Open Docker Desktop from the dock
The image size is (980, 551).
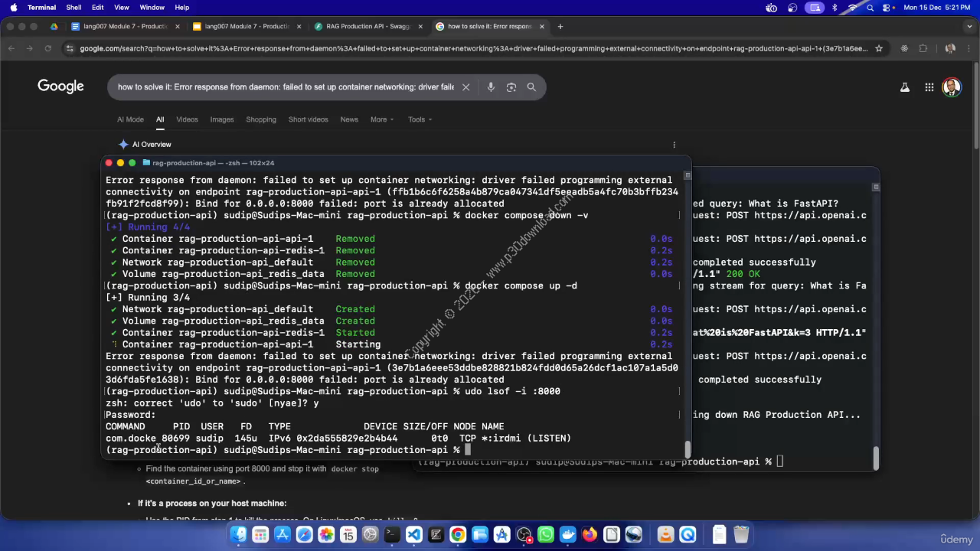(567, 535)
